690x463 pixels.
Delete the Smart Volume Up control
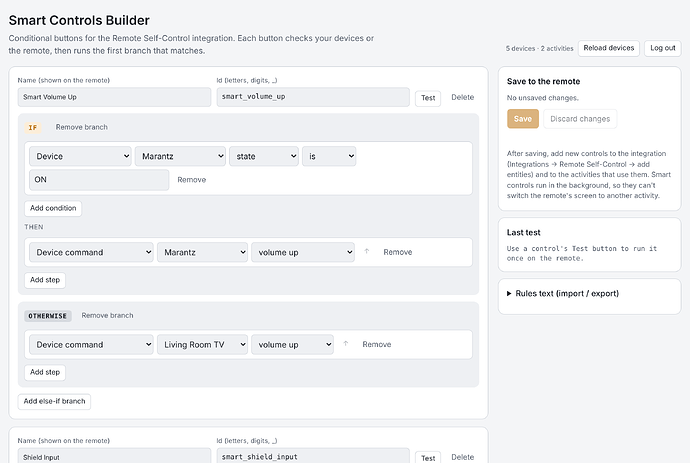click(462, 97)
